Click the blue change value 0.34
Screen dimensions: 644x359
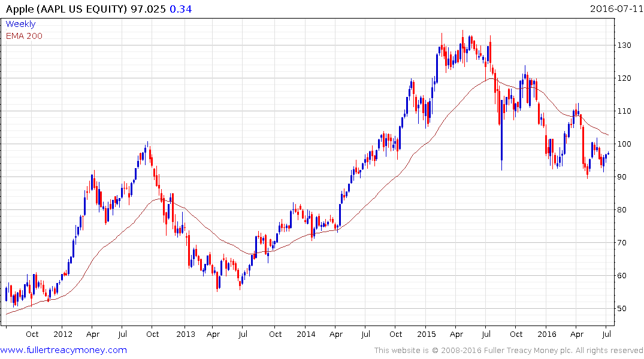(x=181, y=9)
